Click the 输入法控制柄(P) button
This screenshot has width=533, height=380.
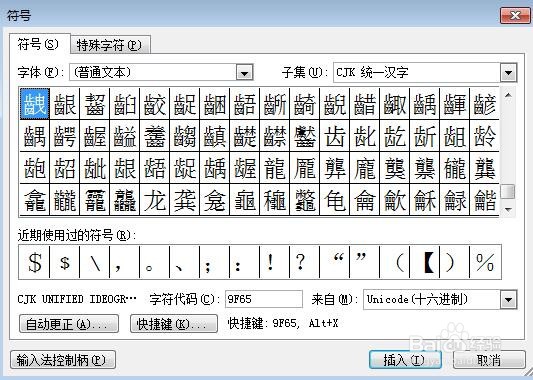pos(63,360)
